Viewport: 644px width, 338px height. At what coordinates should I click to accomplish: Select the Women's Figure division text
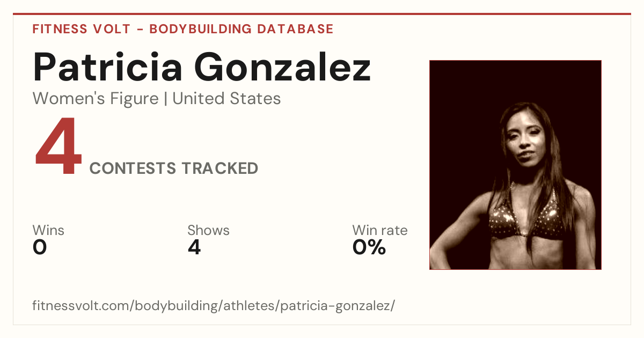pyautogui.click(x=96, y=99)
